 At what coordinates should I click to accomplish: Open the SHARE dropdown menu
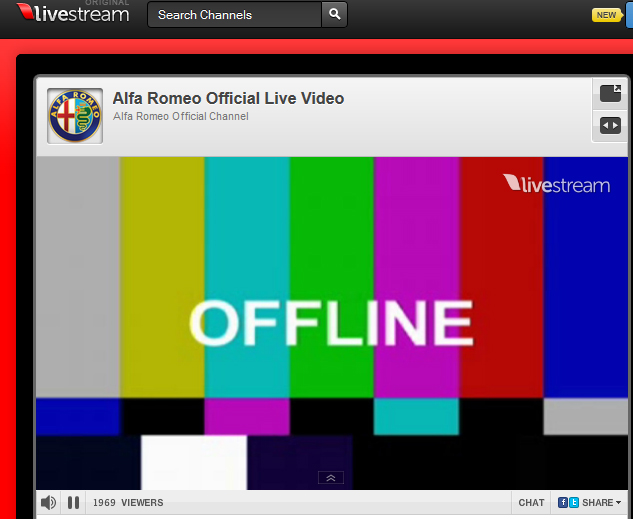pos(602,503)
